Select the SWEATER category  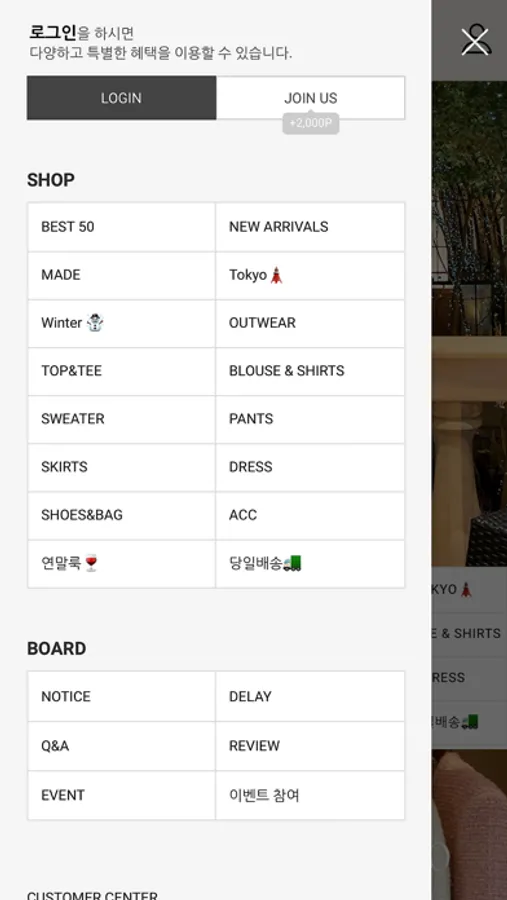pyautogui.click(x=121, y=419)
